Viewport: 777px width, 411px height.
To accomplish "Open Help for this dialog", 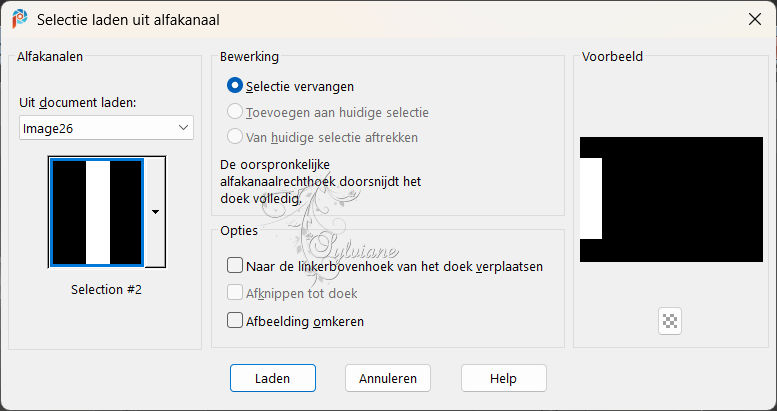I will [503, 378].
